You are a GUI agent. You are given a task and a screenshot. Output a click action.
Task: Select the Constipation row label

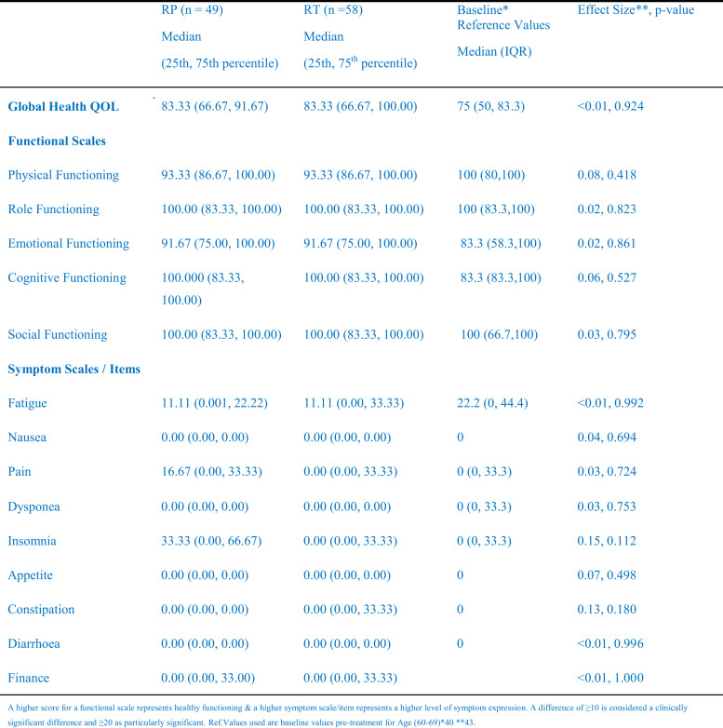click(40, 609)
